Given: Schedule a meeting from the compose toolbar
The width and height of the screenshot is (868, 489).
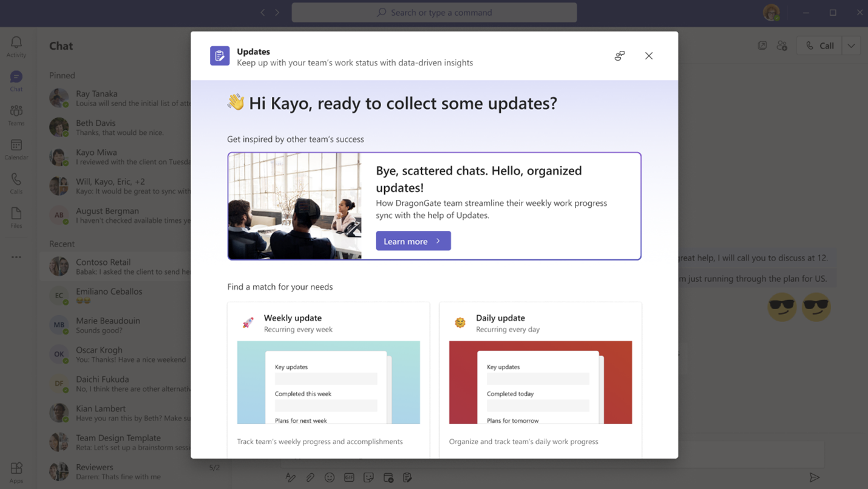Looking at the screenshot, I should click(x=388, y=477).
